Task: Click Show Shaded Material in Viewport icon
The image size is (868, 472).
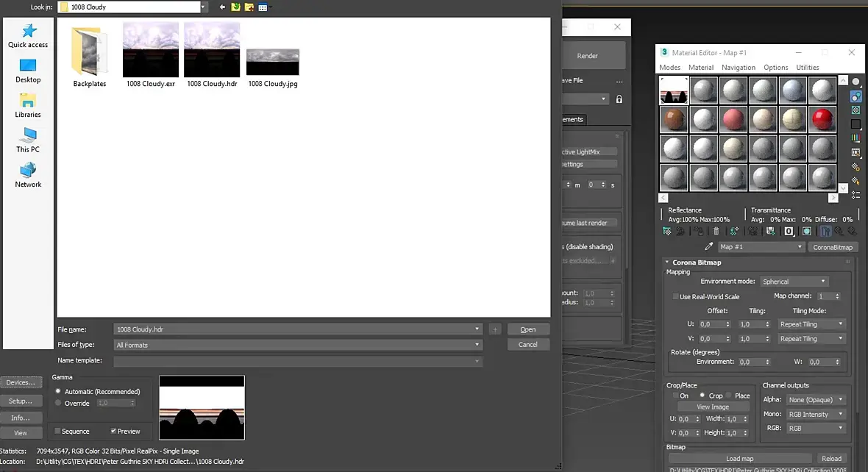Action: coord(806,232)
